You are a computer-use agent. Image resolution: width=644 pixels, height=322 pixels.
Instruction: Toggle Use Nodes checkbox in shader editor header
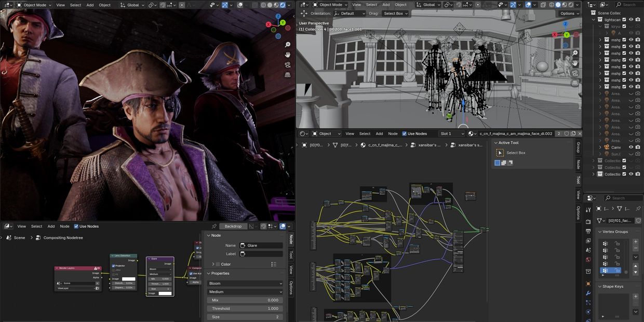click(x=405, y=133)
